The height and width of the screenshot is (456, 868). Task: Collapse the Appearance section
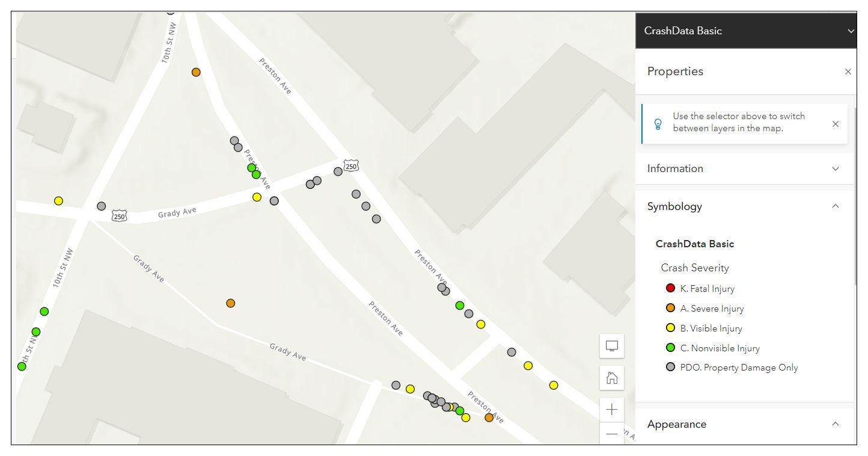836,424
